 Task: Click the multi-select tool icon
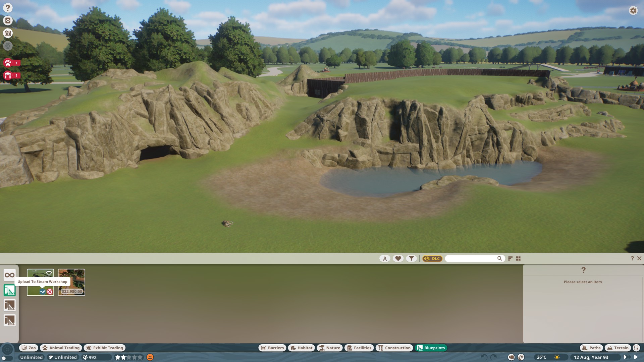(636, 348)
